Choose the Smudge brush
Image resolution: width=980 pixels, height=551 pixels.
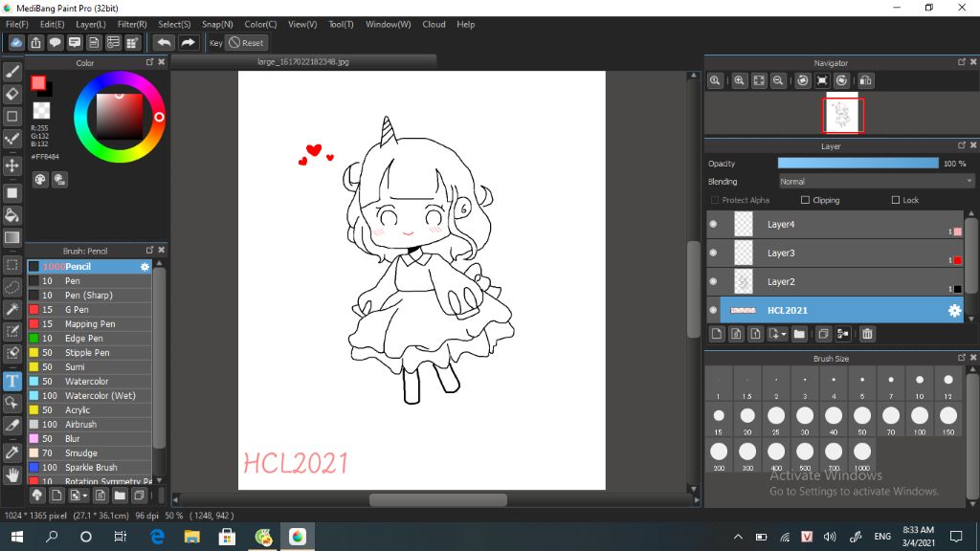(89, 453)
